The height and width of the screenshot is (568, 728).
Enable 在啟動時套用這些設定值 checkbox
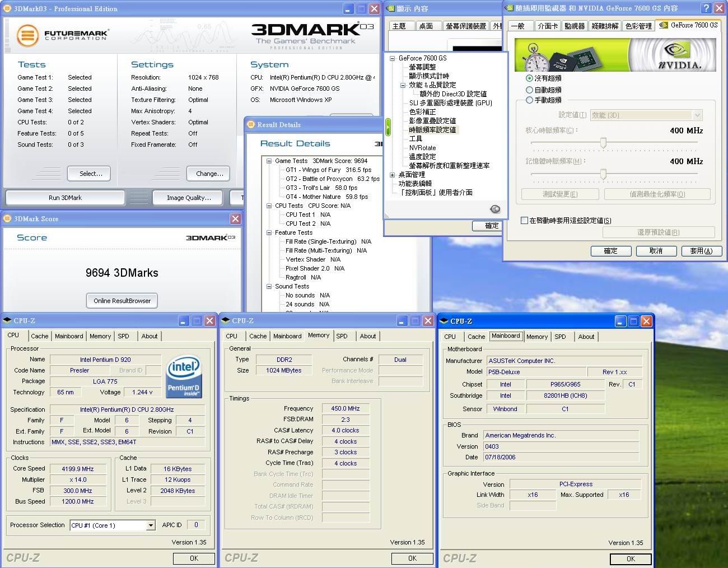(524, 221)
